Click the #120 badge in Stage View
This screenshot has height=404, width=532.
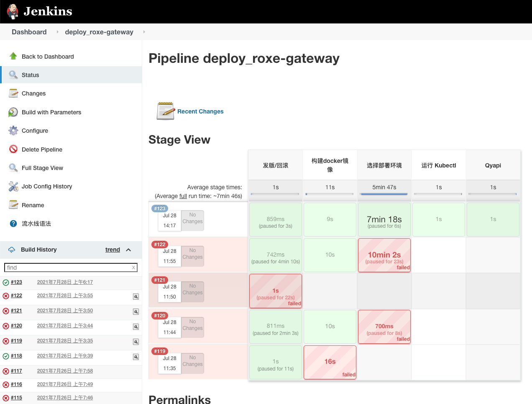[x=160, y=316]
